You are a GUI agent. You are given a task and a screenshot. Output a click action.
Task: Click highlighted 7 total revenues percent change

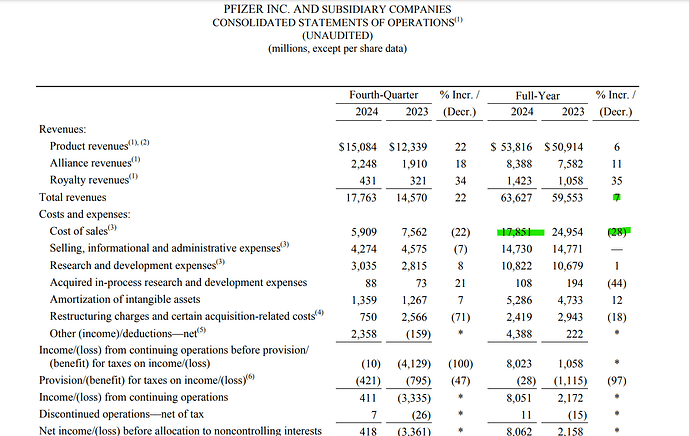[x=617, y=198]
